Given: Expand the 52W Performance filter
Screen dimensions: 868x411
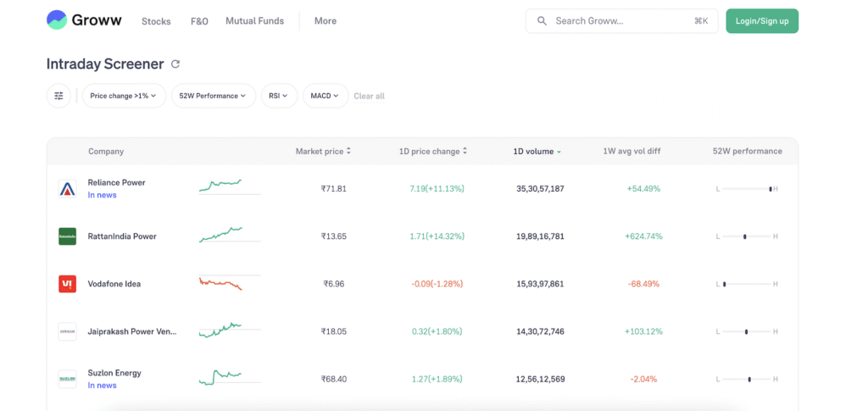Looking at the screenshot, I should tap(213, 96).
